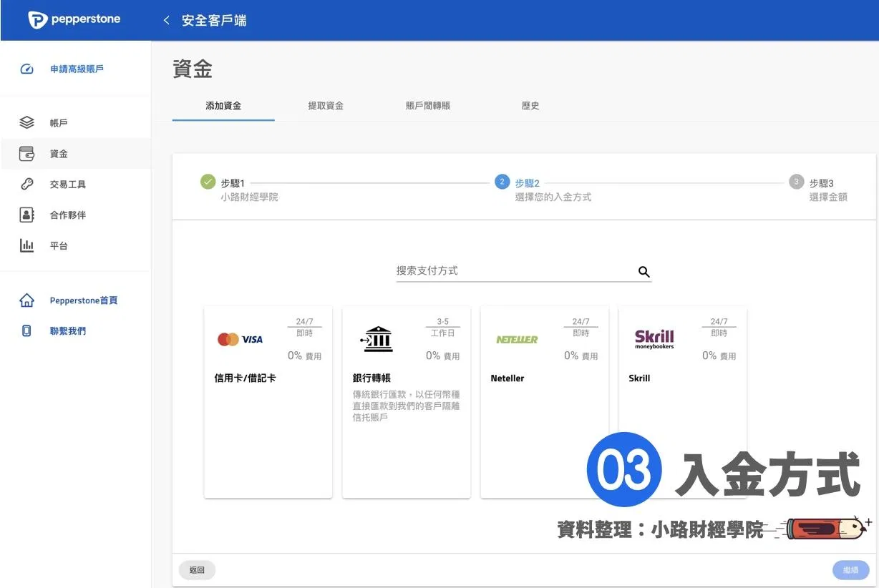Viewport: 879px width, 588px height.
Task: Click the back chevron beside 安全客戶端
Action: pyautogui.click(x=167, y=20)
